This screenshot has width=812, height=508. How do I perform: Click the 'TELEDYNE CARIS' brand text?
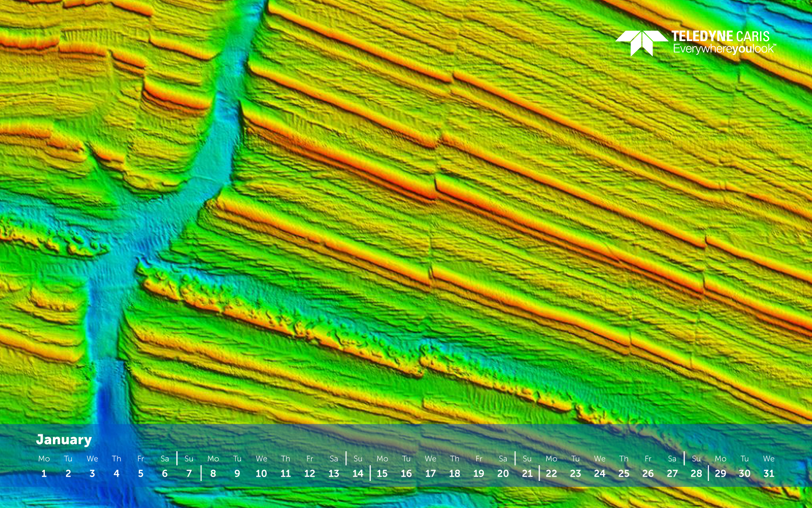(x=720, y=36)
